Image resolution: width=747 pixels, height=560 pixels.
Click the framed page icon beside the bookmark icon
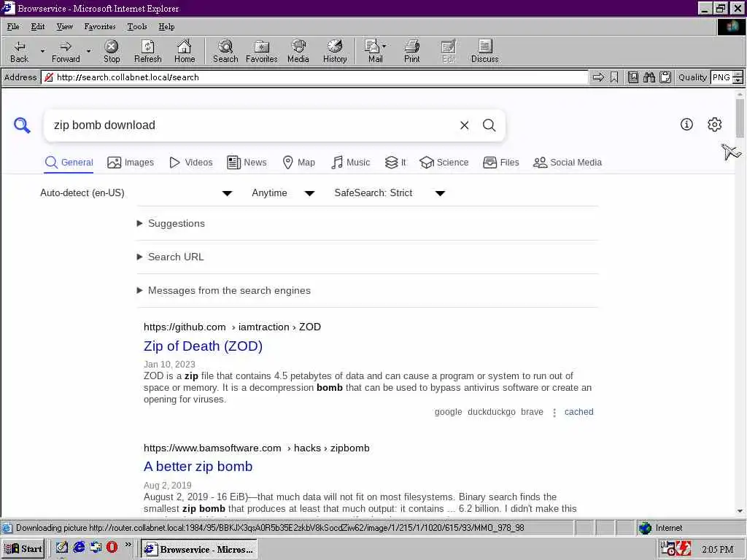pos(632,77)
